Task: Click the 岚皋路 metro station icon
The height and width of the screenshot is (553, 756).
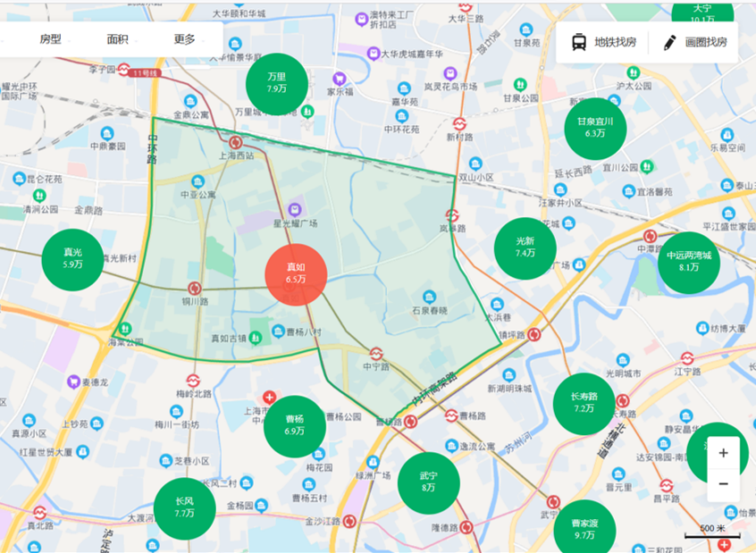Action: click(452, 215)
